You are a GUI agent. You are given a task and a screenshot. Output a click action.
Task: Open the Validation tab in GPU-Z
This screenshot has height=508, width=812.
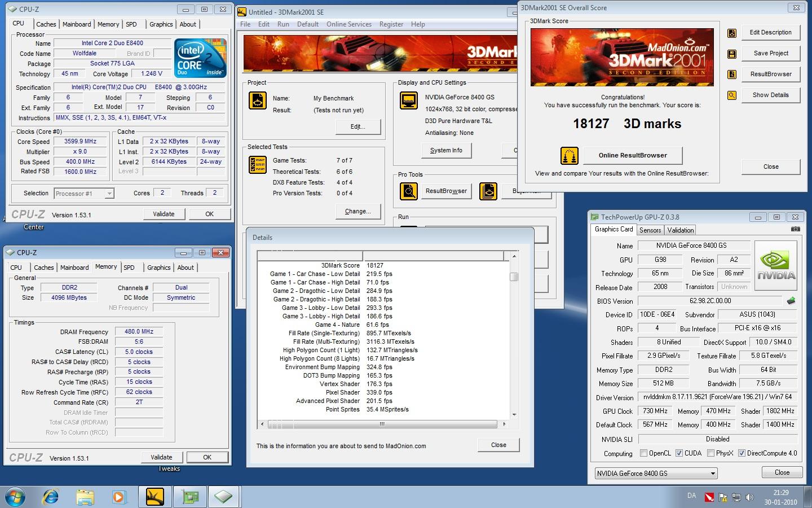(x=681, y=230)
